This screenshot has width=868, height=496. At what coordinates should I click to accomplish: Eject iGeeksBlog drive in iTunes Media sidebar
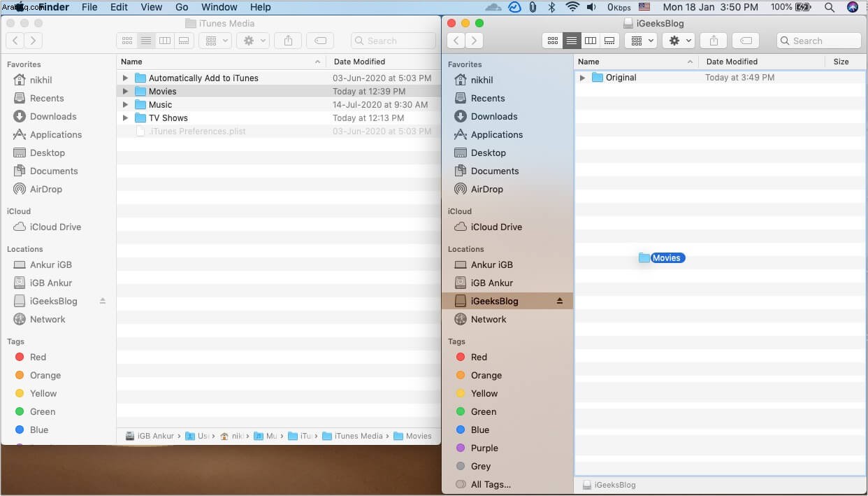pyautogui.click(x=103, y=301)
